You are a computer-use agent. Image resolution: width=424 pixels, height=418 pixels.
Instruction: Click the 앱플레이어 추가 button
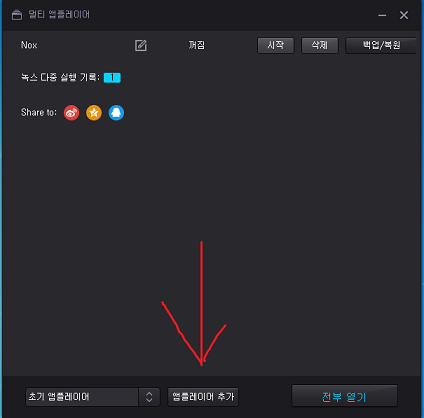pyautogui.click(x=203, y=397)
